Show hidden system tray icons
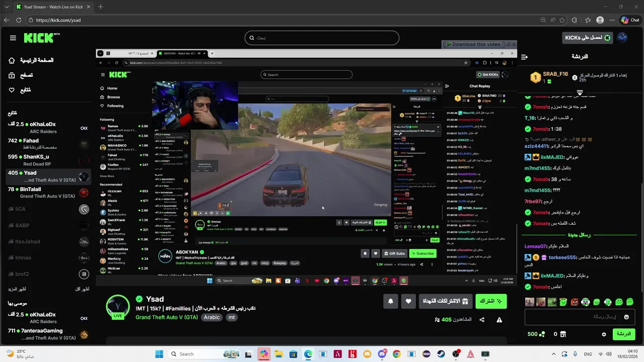The width and height of the screenshot is (644, 362). coord(554,354)
